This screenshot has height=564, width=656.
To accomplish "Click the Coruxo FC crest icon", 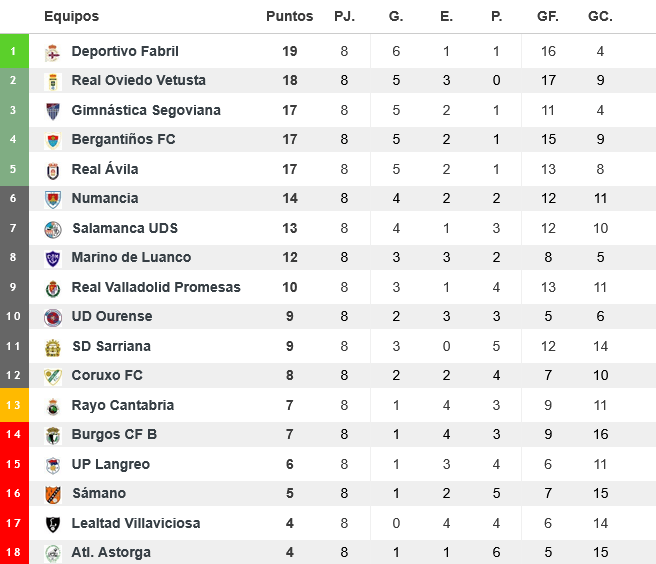I will pyautogui.click(x=53, y=376).
